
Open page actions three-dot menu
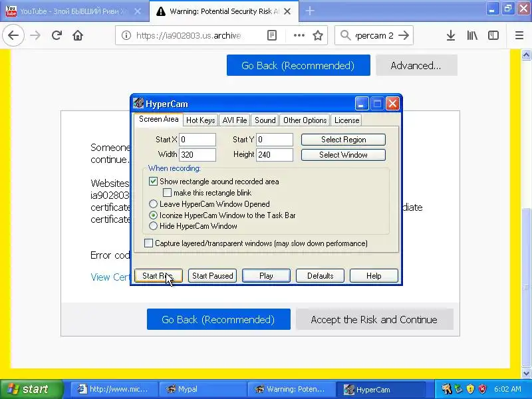point(299,35)
